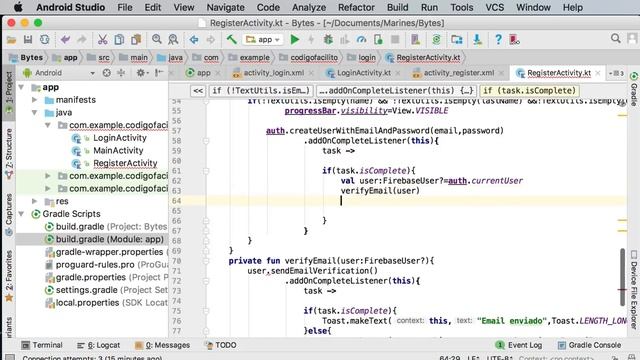Image resolution: width=640 pixels, height=360 pixels.
Task: Click the hide Project panel icon
Action: click(159, 73)
